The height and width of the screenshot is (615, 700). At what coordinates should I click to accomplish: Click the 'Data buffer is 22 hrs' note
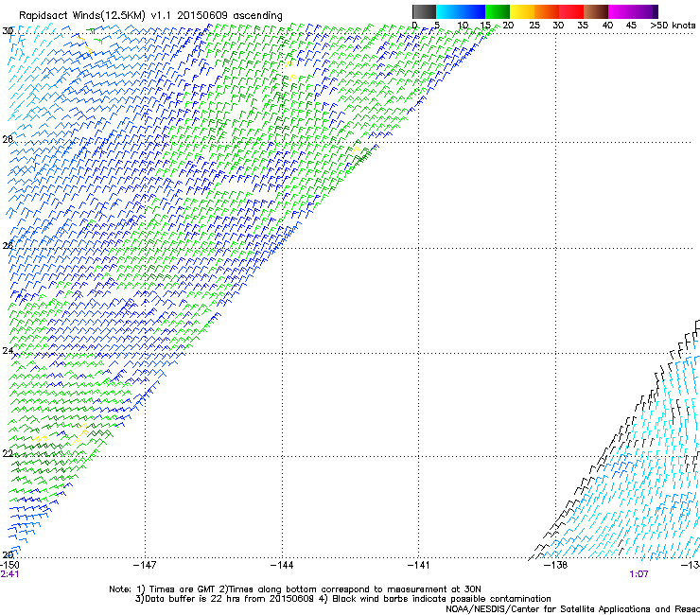342,599
